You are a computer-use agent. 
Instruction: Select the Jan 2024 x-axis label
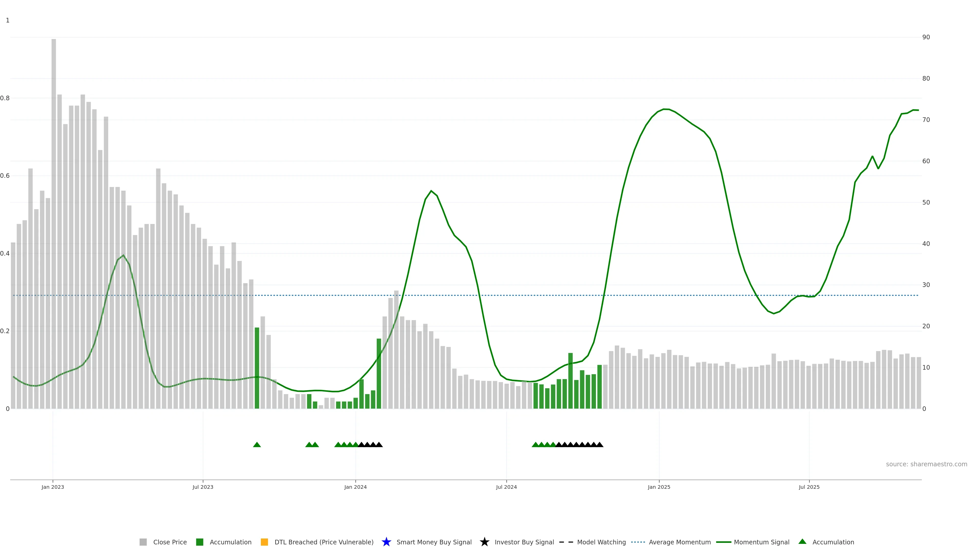point(355,487)
